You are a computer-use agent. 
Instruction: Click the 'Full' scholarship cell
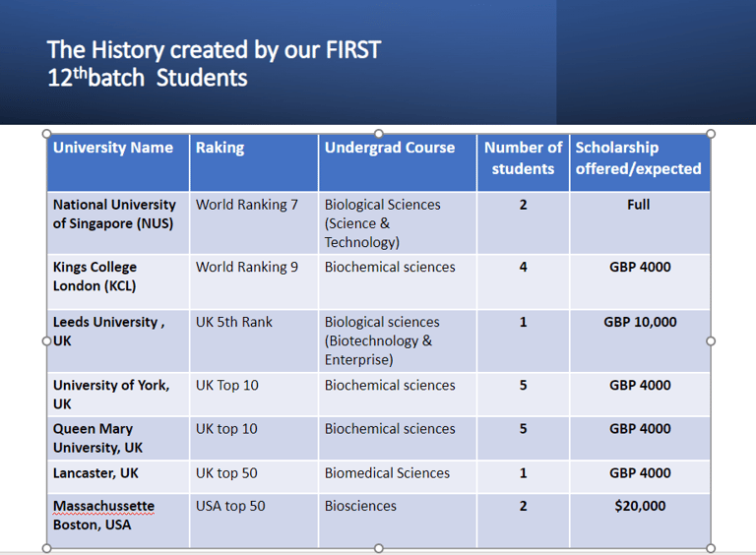pos(640,223)
